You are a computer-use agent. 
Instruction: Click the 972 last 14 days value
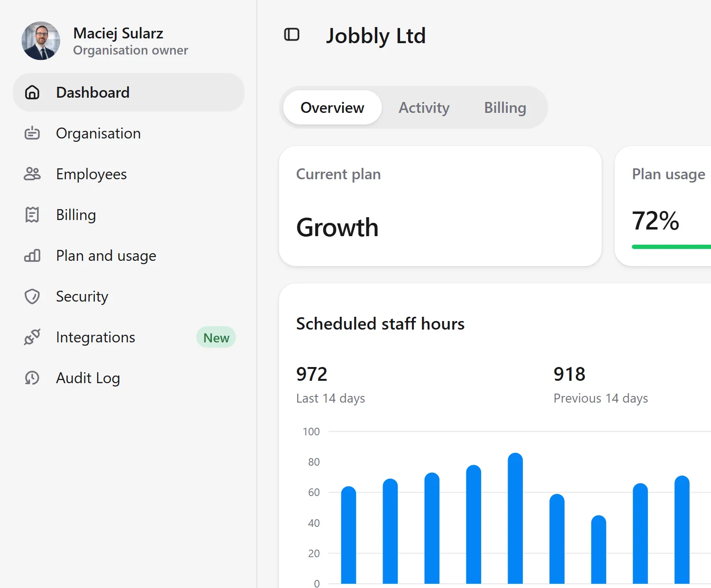[x=312, y=374]
